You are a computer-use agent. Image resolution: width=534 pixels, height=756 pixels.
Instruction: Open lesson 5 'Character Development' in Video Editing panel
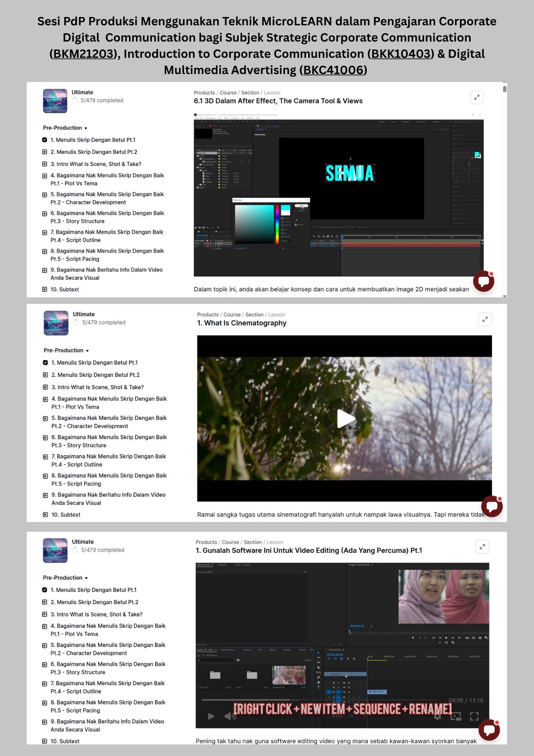tap(108, 649)
